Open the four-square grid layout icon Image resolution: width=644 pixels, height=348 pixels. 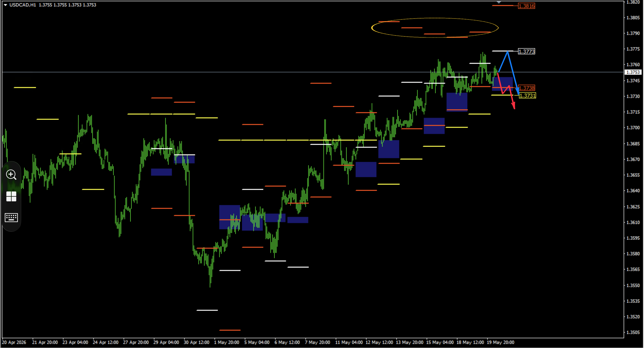[x=11, y=196]
